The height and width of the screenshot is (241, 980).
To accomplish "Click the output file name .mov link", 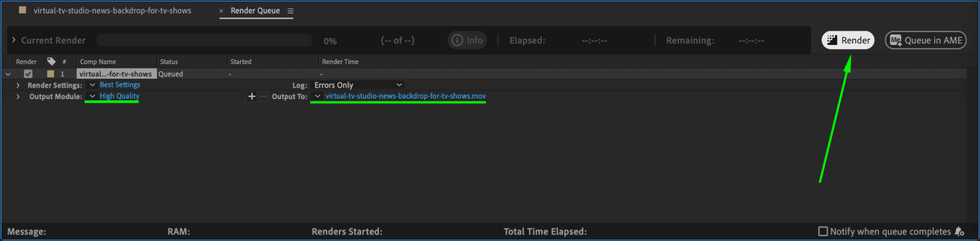I will 405,96.
